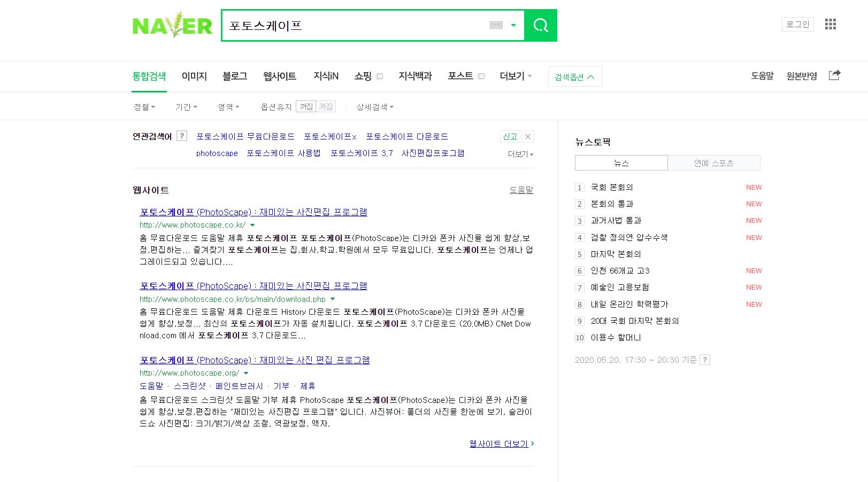Screen dimensions: 868x482
Task: Open the 지식백과 tab
Action: 415,76
